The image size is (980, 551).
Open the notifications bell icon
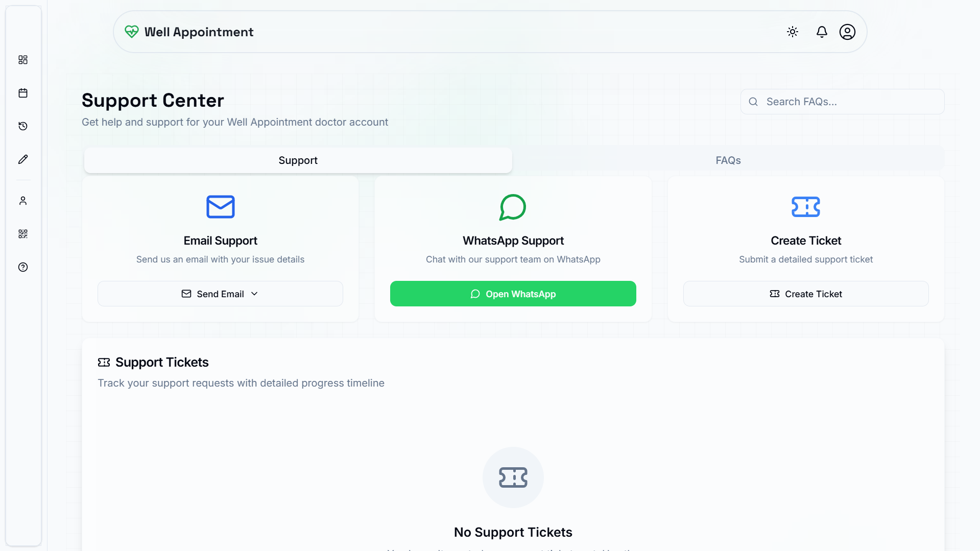[822, 32]
